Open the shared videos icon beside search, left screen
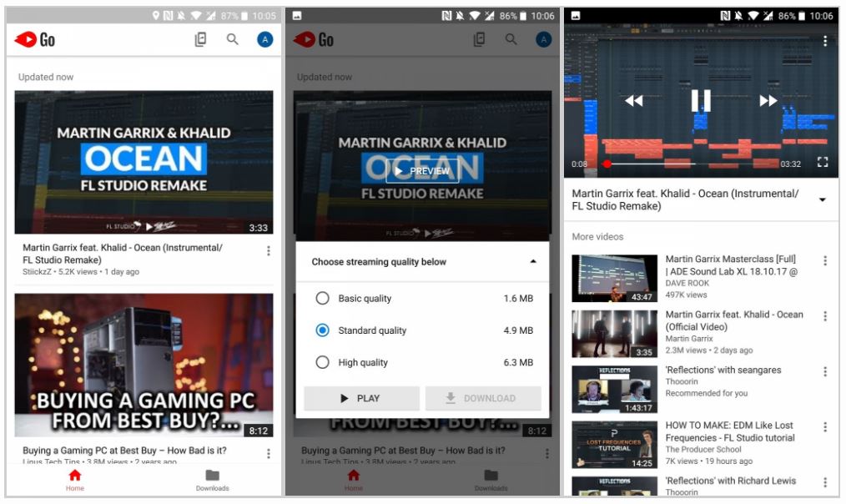 click(x=200, y=39)
